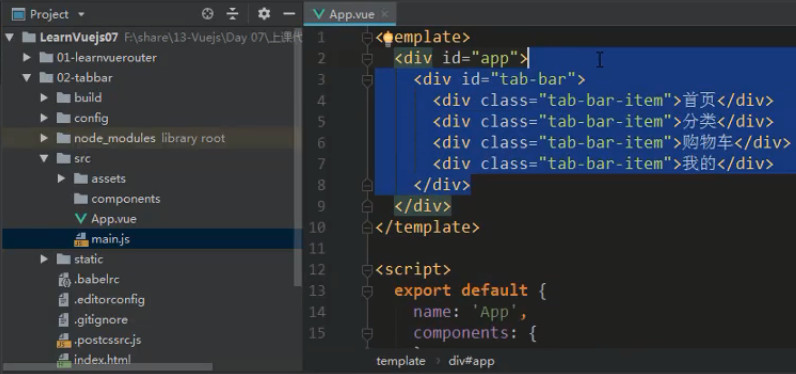Click the LearnVuejs07 project folder icon

click(x=29, y=37)
